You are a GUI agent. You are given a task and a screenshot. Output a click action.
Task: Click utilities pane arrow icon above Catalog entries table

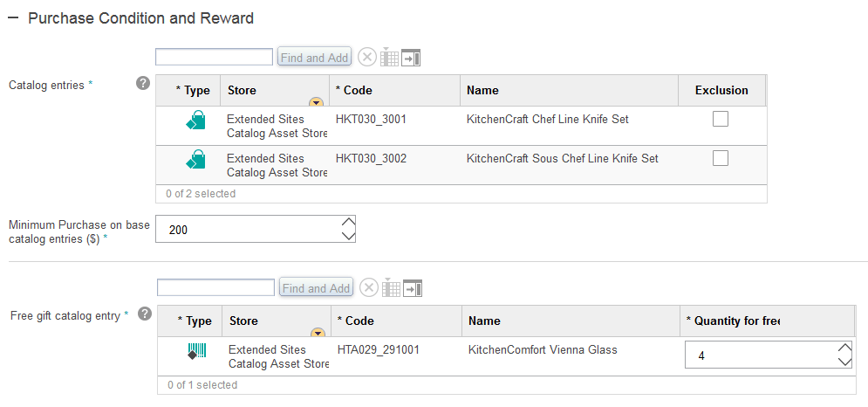pos(411,58)
